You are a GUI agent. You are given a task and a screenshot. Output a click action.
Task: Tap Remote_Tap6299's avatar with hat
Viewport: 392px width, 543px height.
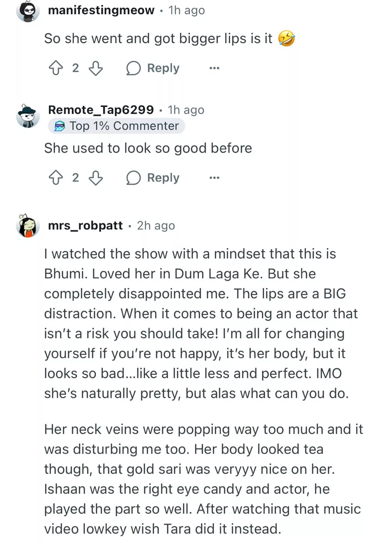click(28, 116)
